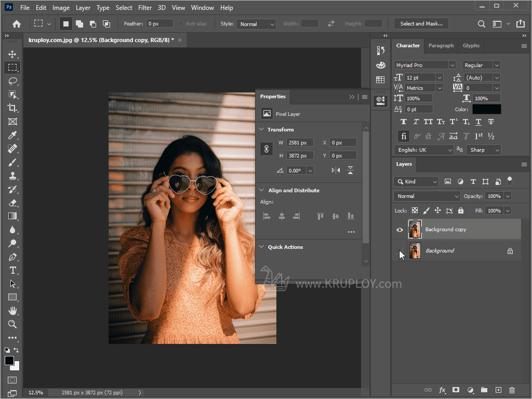This screenshot has height=399, width=532.
Task: Collapse the Align and Distribute section
Action: click(x=262, y=190)
